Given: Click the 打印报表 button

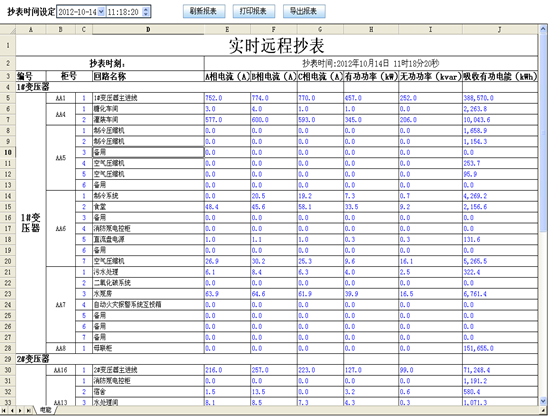Looking at the screenshot, I should pos(254,11).
